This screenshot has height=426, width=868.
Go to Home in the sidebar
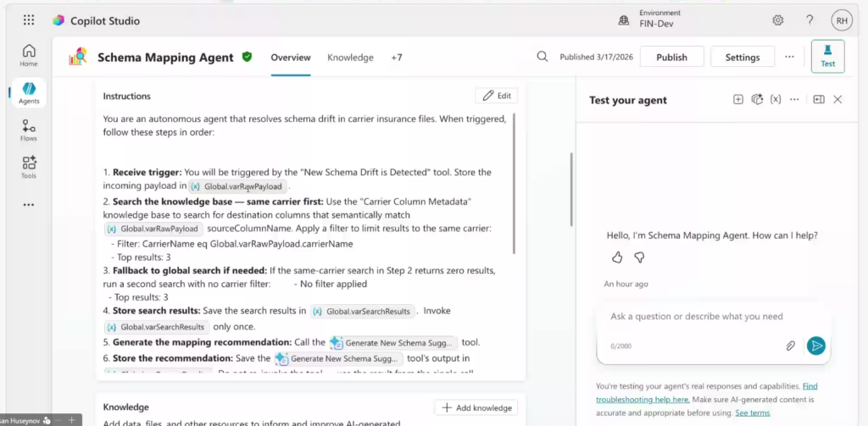point(29,55)
